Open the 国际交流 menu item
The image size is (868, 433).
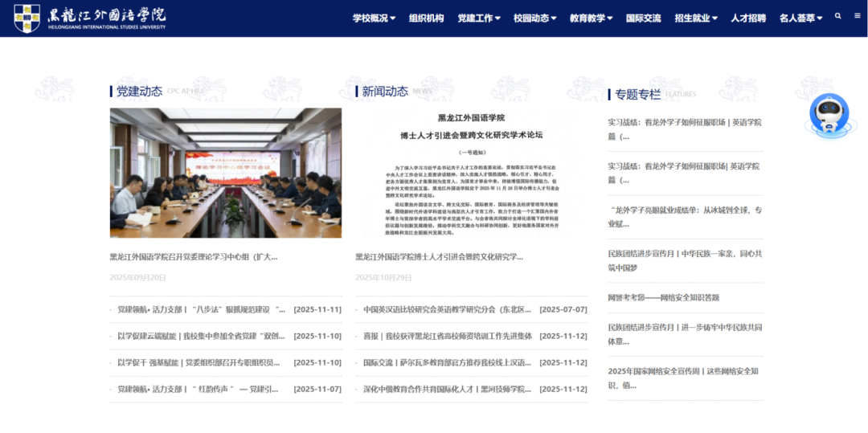(643, 18)
